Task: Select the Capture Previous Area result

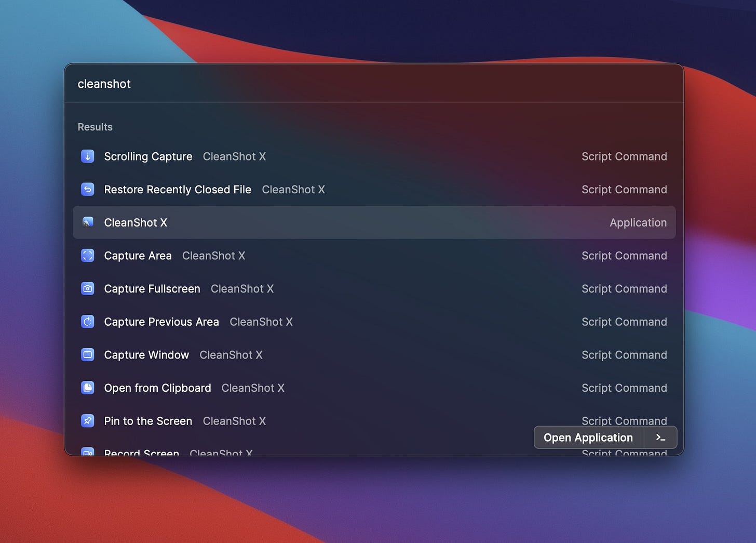Action: pos(374,322)
